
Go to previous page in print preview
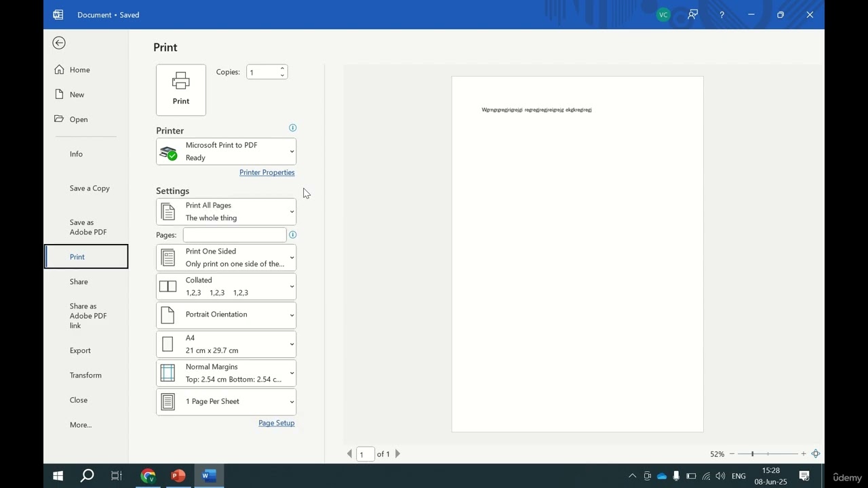350,454
